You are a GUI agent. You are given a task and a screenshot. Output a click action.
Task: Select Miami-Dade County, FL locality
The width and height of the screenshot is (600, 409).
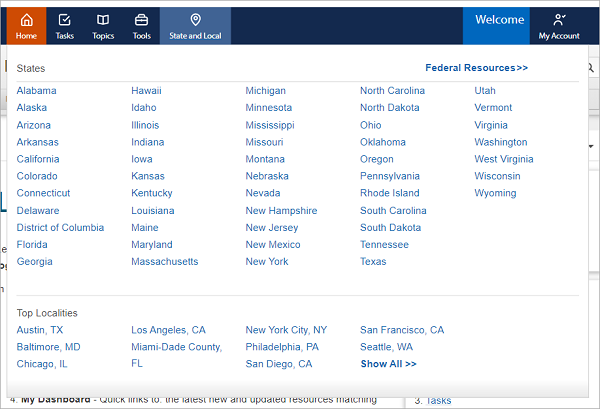click(176, 347)
